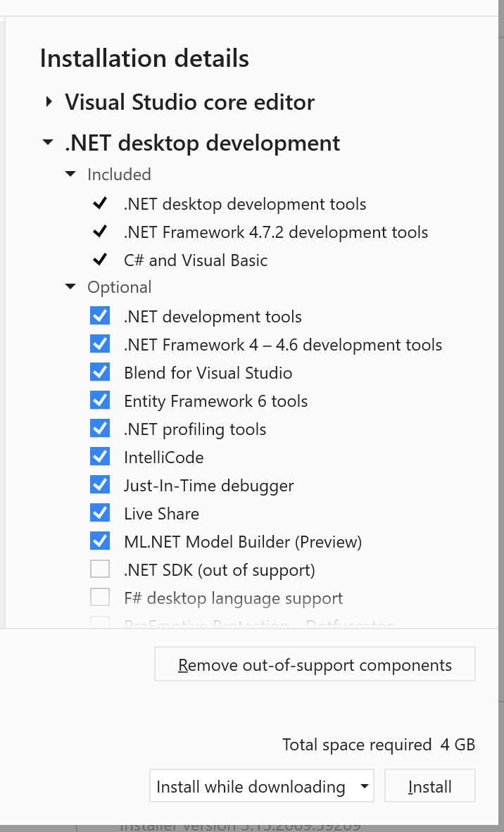Click checkmark beside .NET desktop development tools
This screenshot has width=504, height=832.
tap(100, 203)
